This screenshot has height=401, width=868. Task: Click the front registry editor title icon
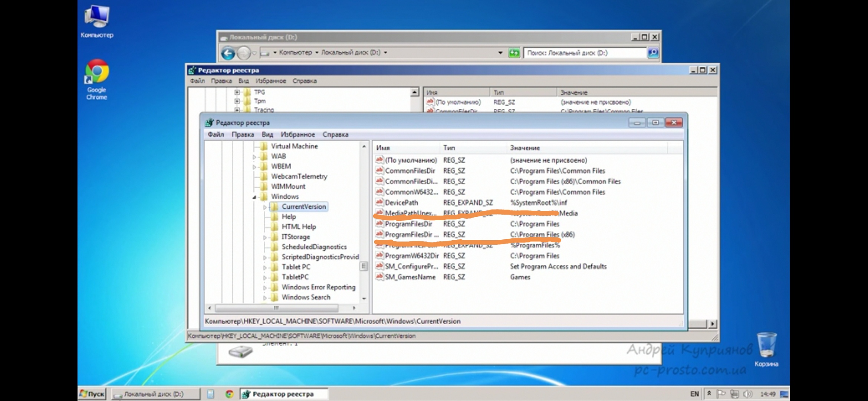(x=209, y=123)
